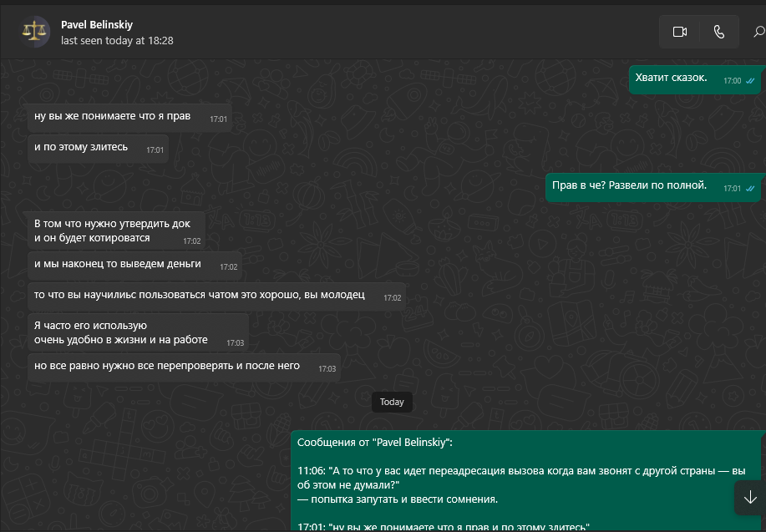Screen dimensions: 766x532
Task: Start a voice call using the phone icon
Action: (x=718, y=32)
